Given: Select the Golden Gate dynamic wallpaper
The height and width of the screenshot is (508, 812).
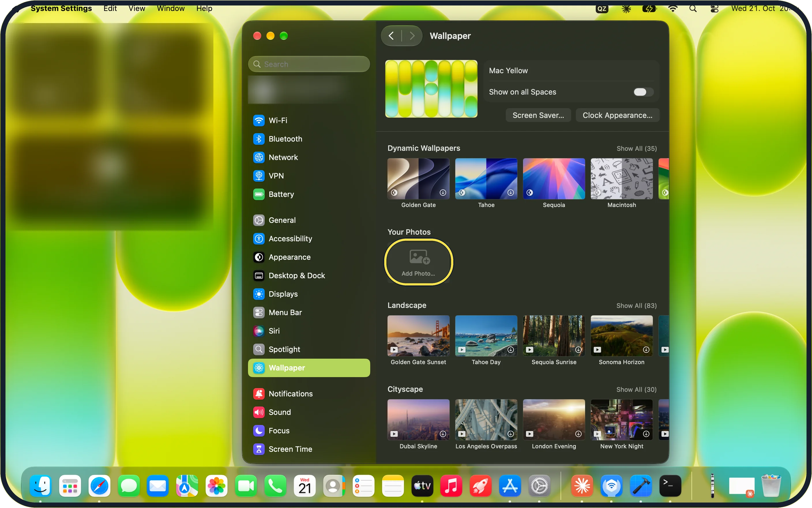Looking at the screenshot, I should pos(418,179).
